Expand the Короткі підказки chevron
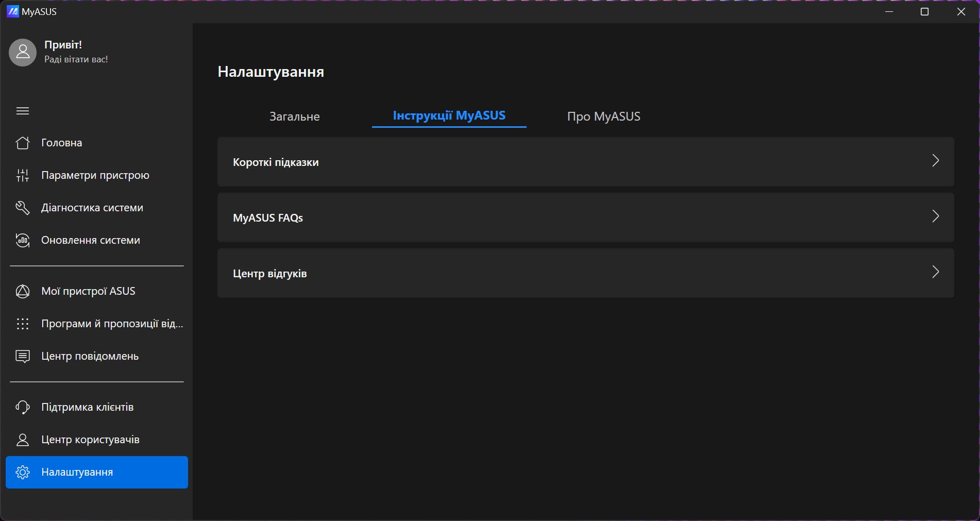The width and height of the screenshot is (980, 521). [x=935, y=161]
